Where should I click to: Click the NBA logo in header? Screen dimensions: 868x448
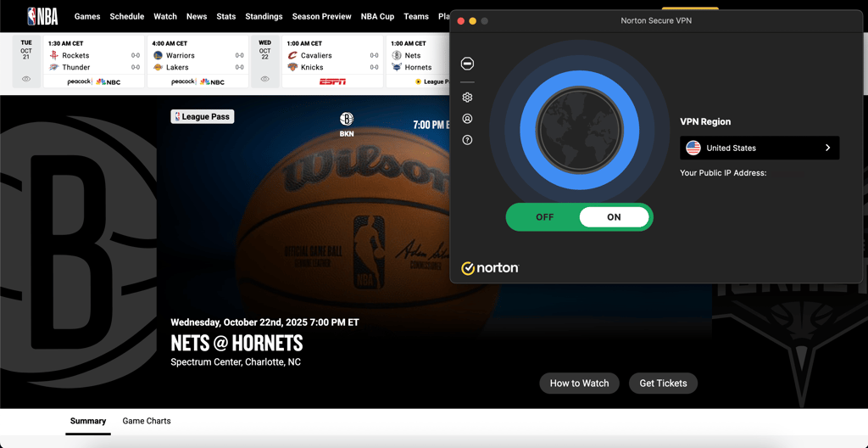click(x=42, y=16)
